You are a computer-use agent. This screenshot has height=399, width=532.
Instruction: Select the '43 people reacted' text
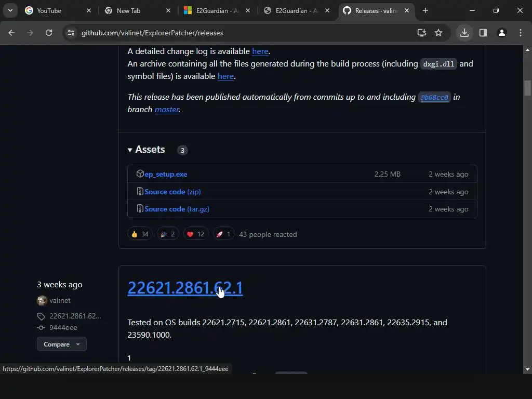268,234
